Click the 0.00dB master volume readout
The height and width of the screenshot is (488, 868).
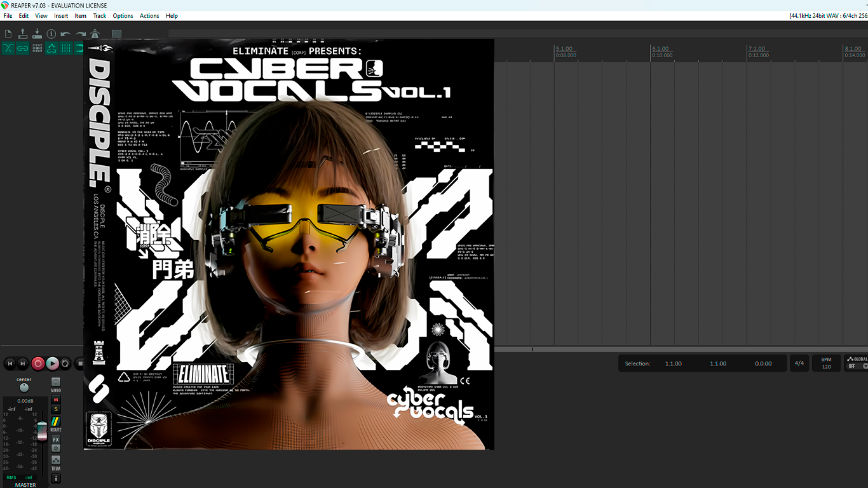[25, 401]
